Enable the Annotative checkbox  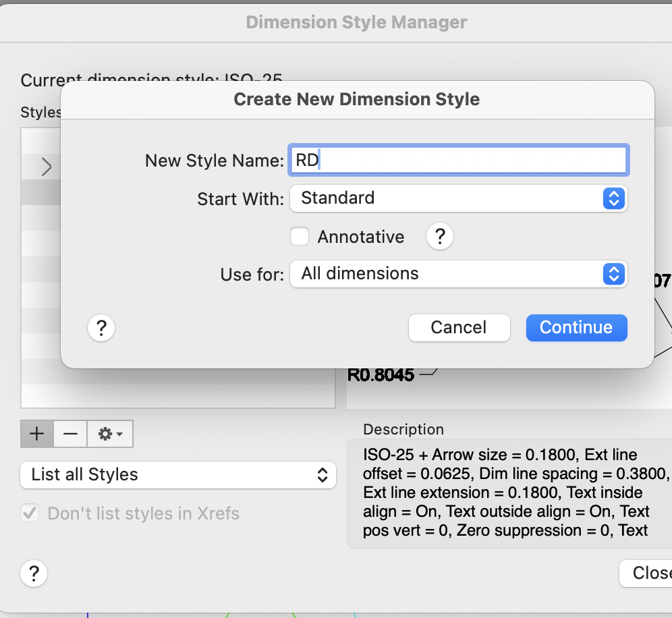[300, 237]
